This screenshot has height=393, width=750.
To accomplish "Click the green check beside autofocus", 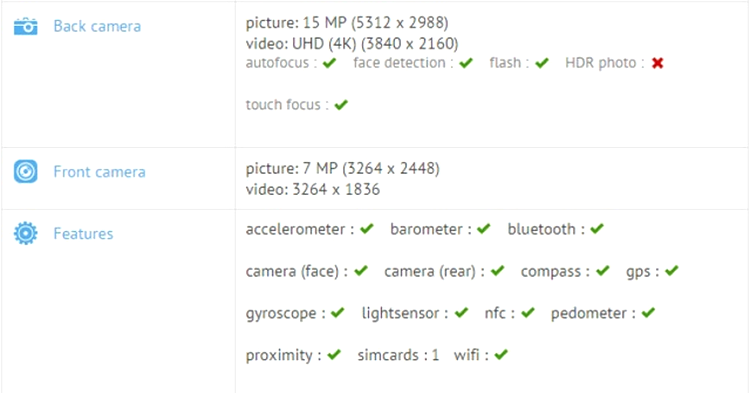I will 330,63.
